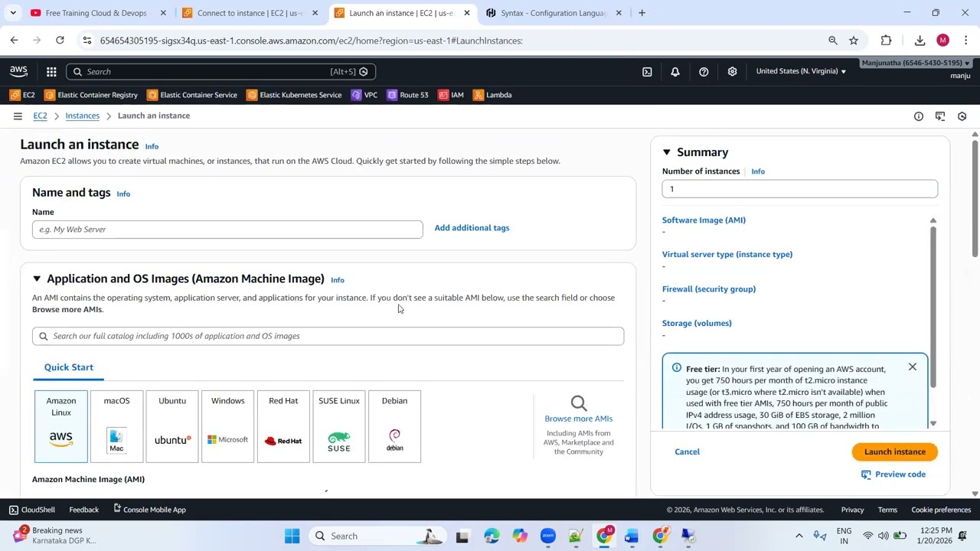
Task: Open the info panel icon in the breadcrumb bar
Action: coord(919,116)
